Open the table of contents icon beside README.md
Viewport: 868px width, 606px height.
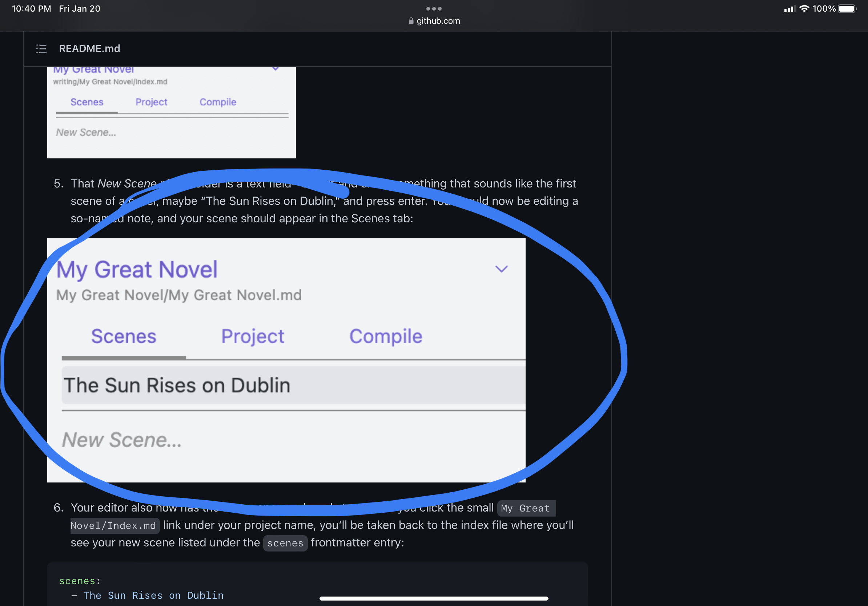point(41,48)
